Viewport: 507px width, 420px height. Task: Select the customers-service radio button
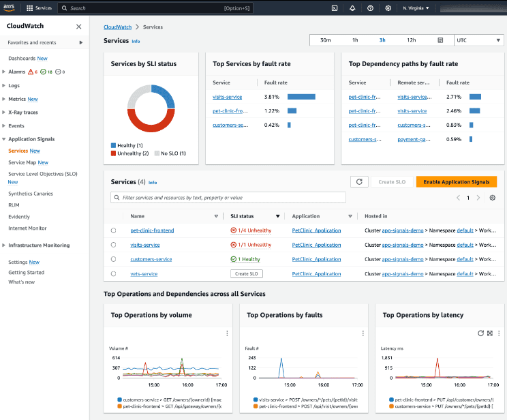[113, 259]
